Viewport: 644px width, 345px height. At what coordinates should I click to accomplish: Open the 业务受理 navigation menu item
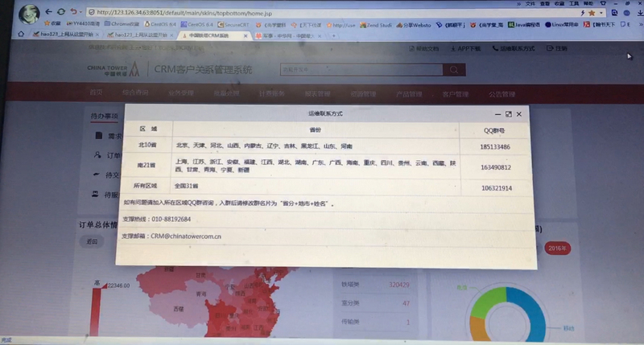180,93
